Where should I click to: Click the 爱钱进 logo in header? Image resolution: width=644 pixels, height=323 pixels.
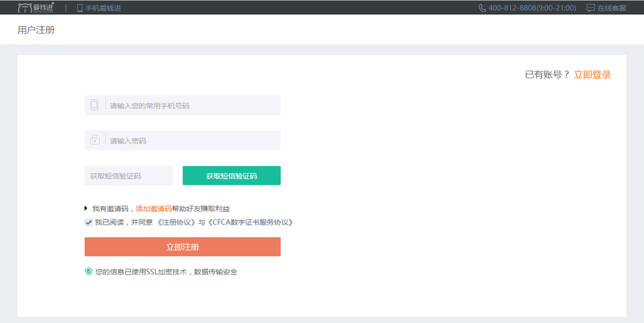36,8
